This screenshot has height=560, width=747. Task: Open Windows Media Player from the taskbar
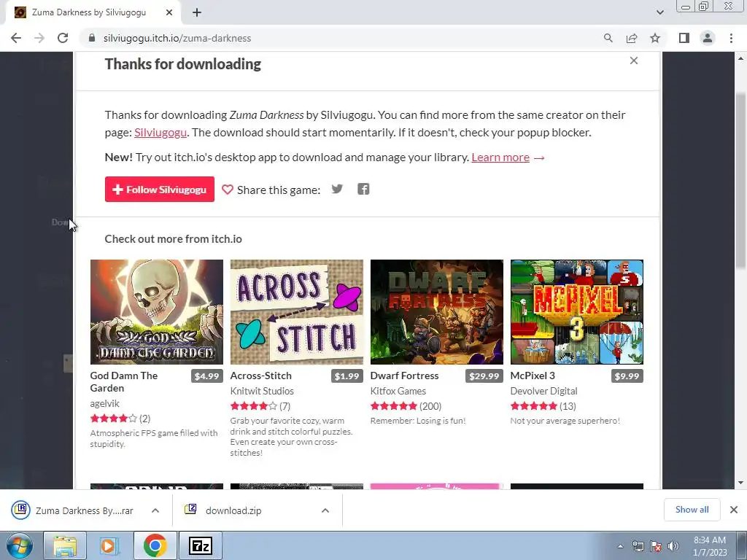109,545
